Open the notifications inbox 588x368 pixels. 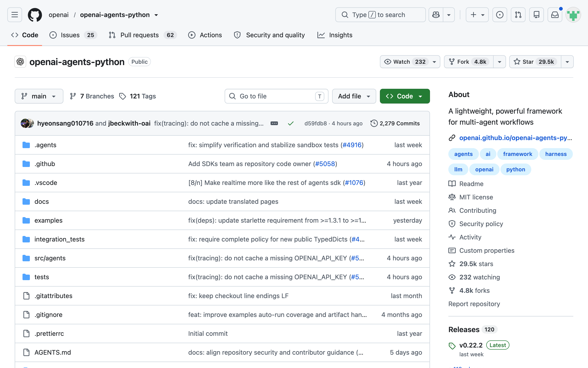(555, 15)
